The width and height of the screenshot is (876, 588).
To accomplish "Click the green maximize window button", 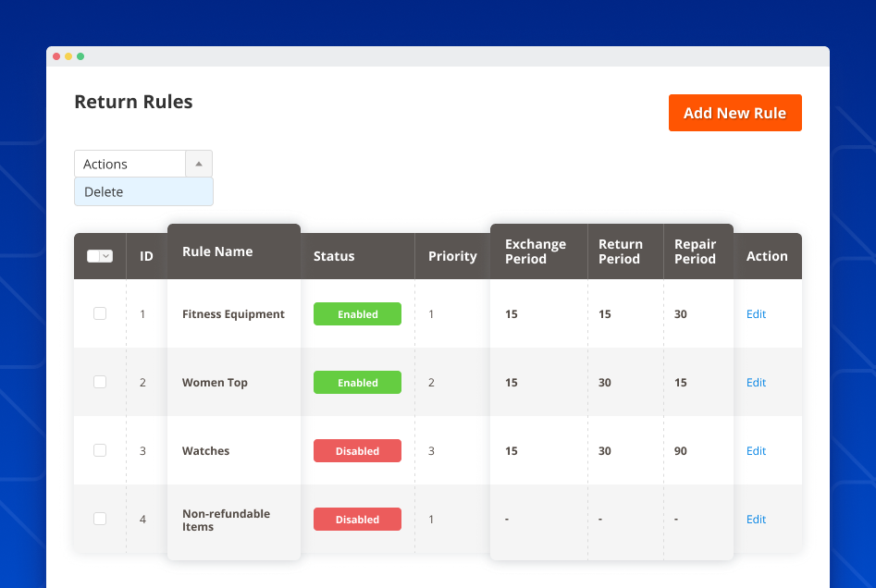I will click(81, 56).
